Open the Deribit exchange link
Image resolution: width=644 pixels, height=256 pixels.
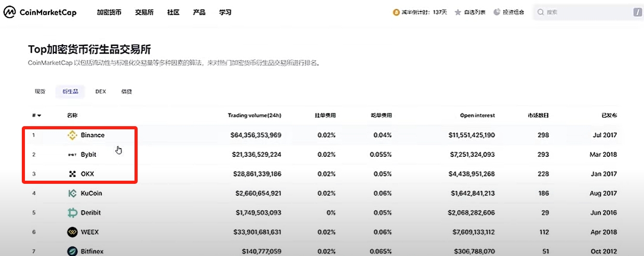click(x=90, y=213)
